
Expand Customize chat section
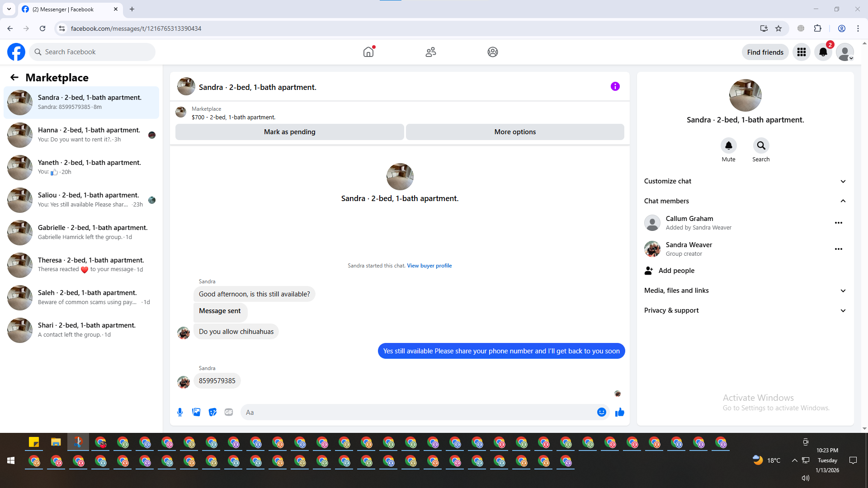[x=843, y=181]
